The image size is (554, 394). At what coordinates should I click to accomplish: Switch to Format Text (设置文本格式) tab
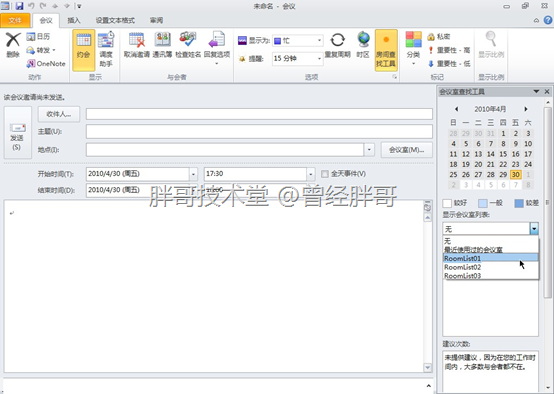point(115,20)
